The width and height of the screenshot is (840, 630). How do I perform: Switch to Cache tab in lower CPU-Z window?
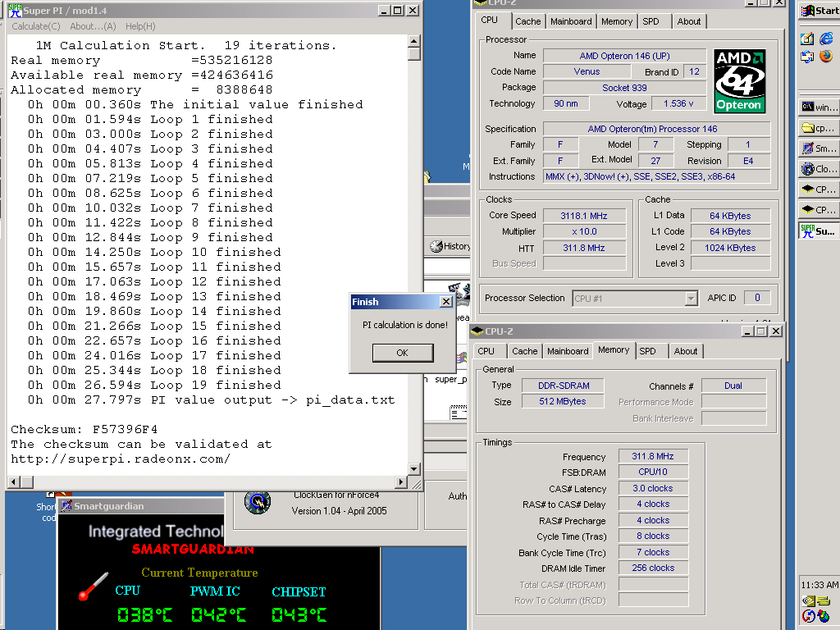(524, 351)
